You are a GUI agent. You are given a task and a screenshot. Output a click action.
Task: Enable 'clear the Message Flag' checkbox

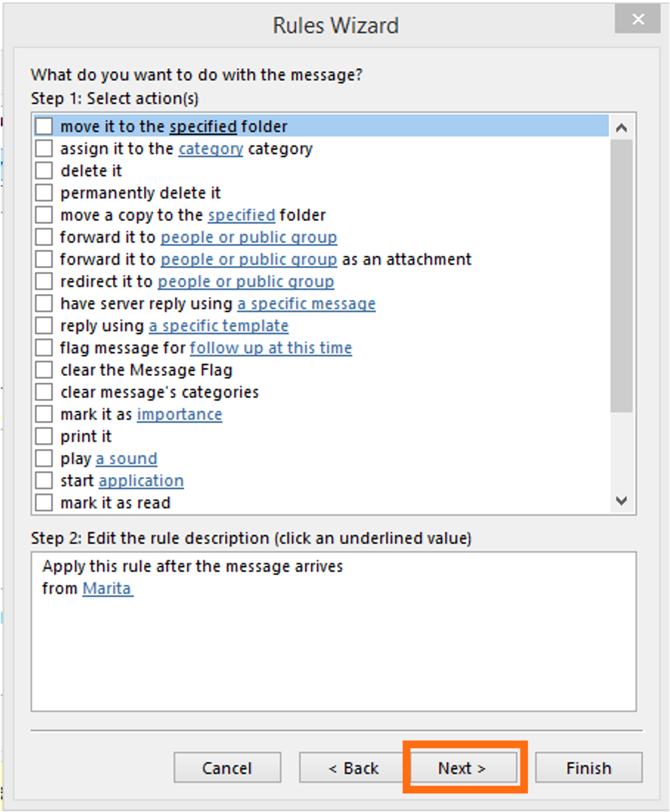pyautogui.click(x=44, y=370)
